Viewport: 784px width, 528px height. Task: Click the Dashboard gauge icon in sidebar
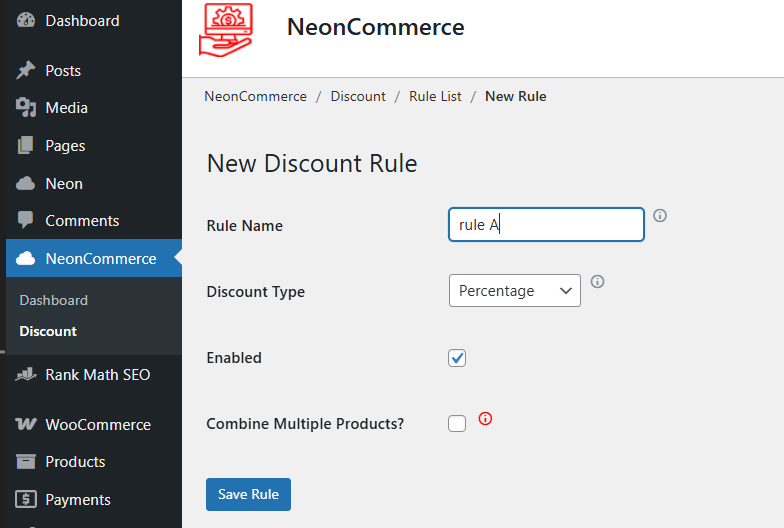point(26,21)
